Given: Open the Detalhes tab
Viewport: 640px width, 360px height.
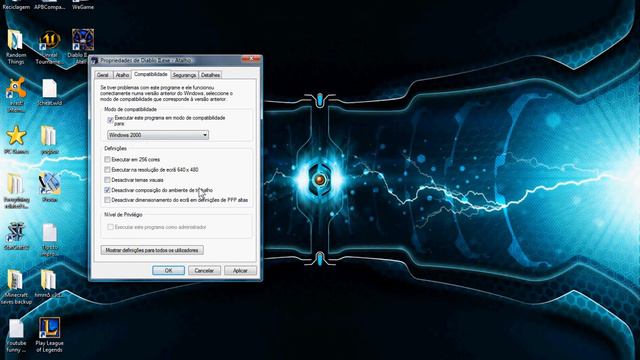Looking at the screenshot, I should (x=211, y=75).
